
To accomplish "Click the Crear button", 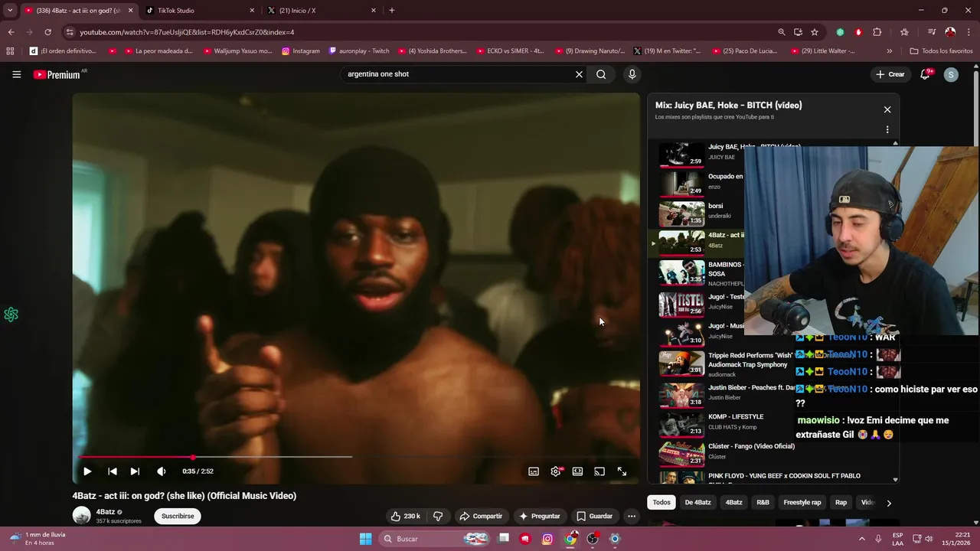I will click(x=890, y=74).
